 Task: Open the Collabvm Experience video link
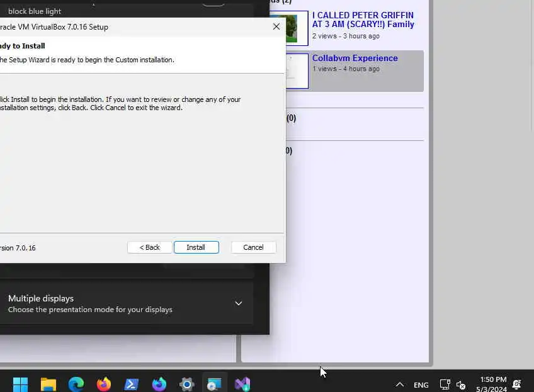point(355,58)
